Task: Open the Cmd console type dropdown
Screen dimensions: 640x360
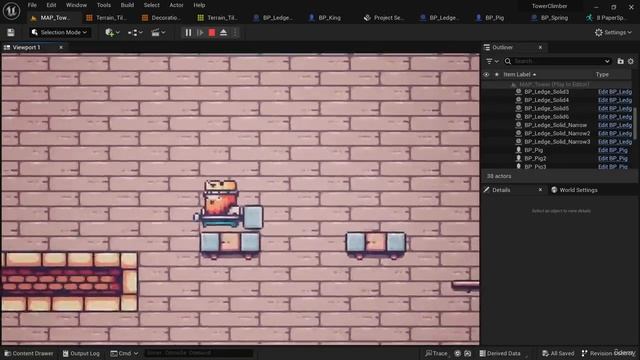Action: click(124, 353)
